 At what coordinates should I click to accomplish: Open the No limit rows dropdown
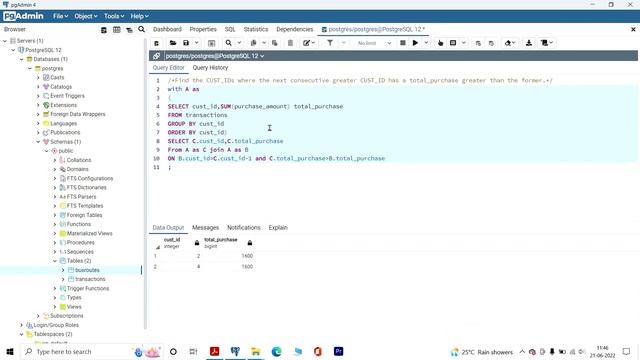pos(373,43)
